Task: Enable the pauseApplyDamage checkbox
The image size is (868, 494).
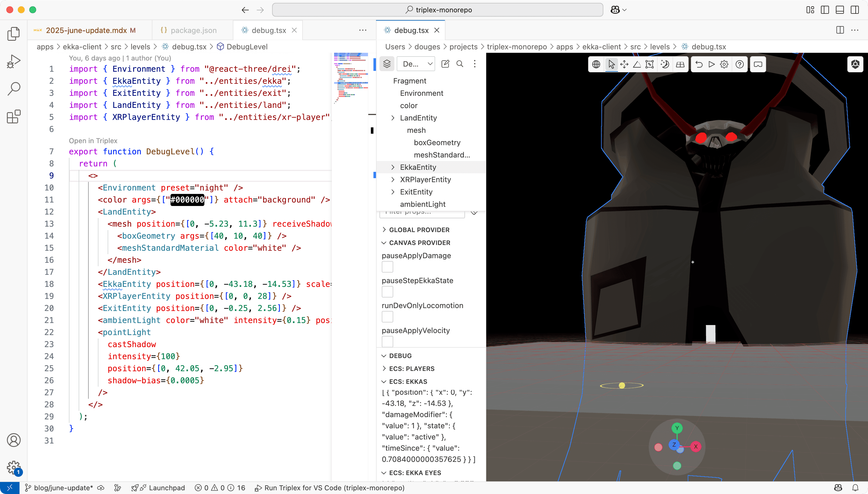Action: click(x=387, y=267)
